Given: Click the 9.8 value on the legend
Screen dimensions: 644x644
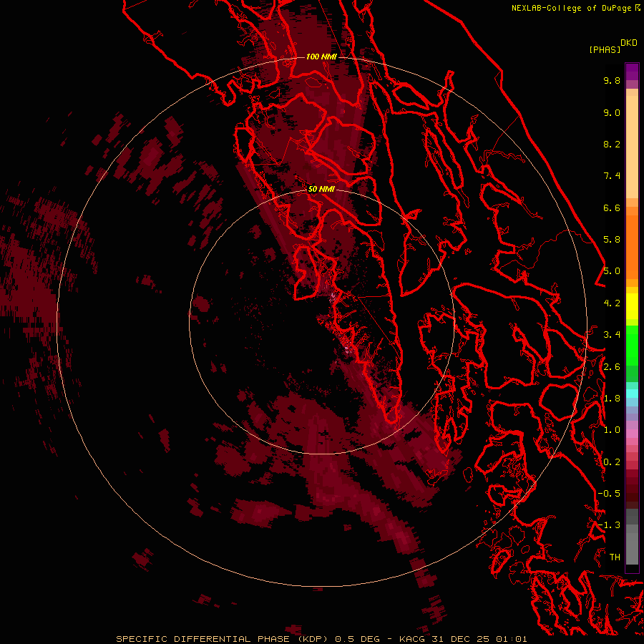Looking at the screenshot, I should click(x=612, y=80).
